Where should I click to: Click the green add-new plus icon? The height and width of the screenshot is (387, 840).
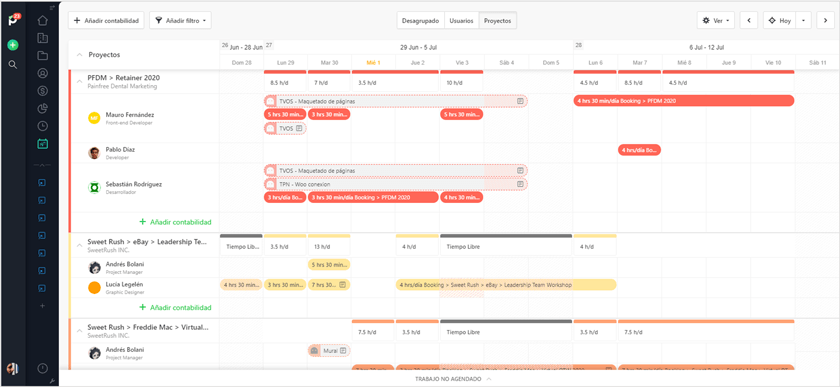13,45
